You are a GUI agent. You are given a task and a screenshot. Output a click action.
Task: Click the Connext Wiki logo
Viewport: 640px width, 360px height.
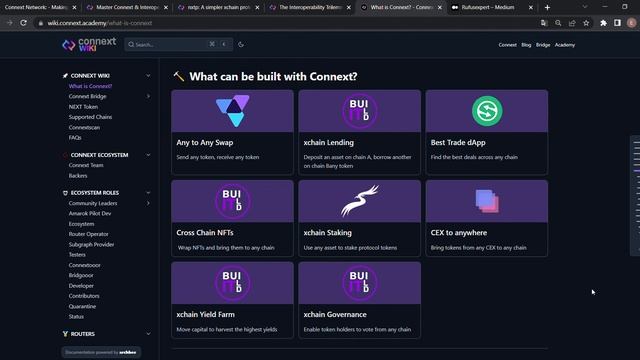(x=89, y=44)
